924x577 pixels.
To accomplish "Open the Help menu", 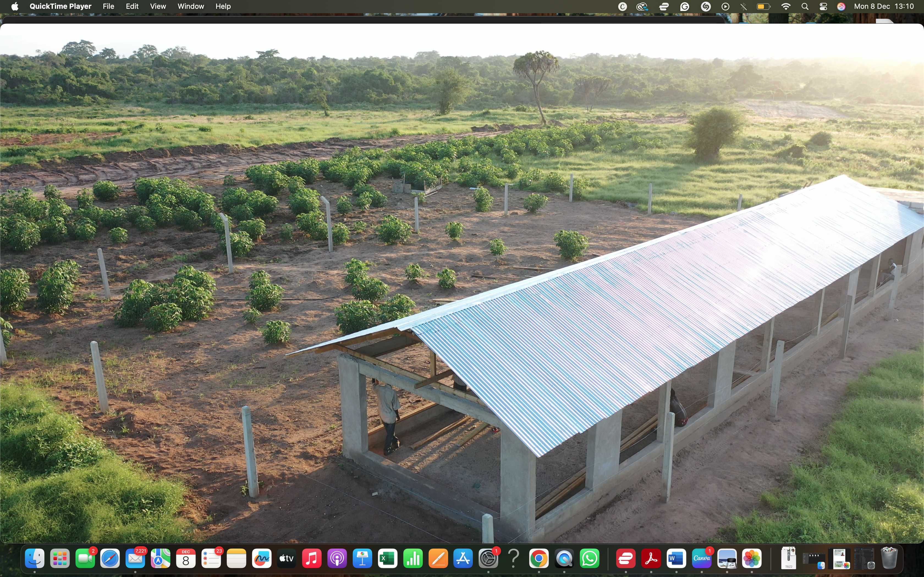I will tap(223, 6).
